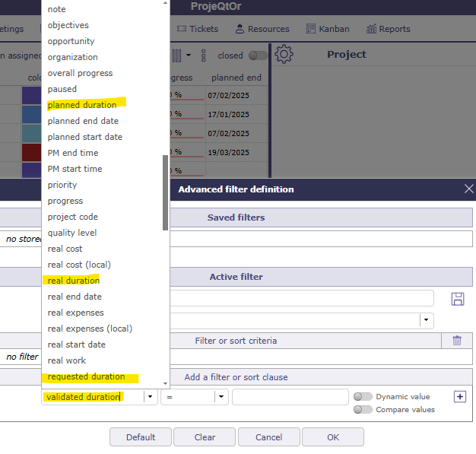Confirm the filter with OK
Screen dimensions: 476x454
pos(333,437)
